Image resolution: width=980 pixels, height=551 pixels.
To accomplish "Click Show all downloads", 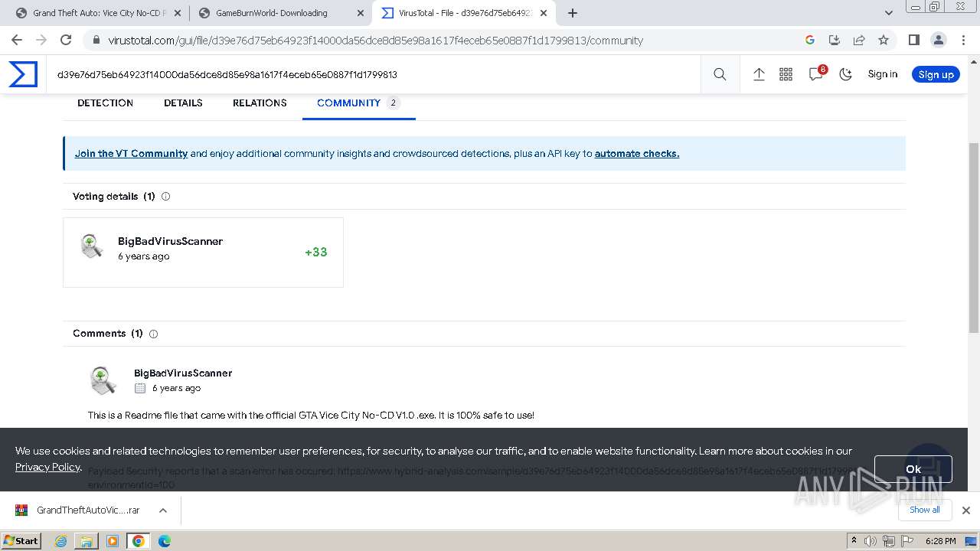I will [x=925, y=510].
